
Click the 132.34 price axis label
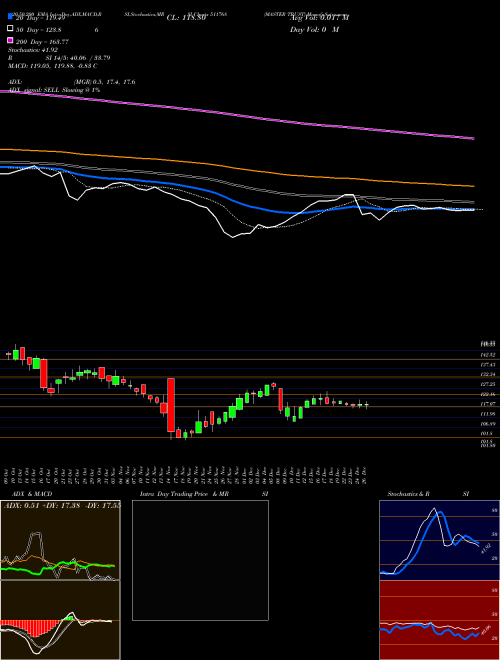[488, 374]
